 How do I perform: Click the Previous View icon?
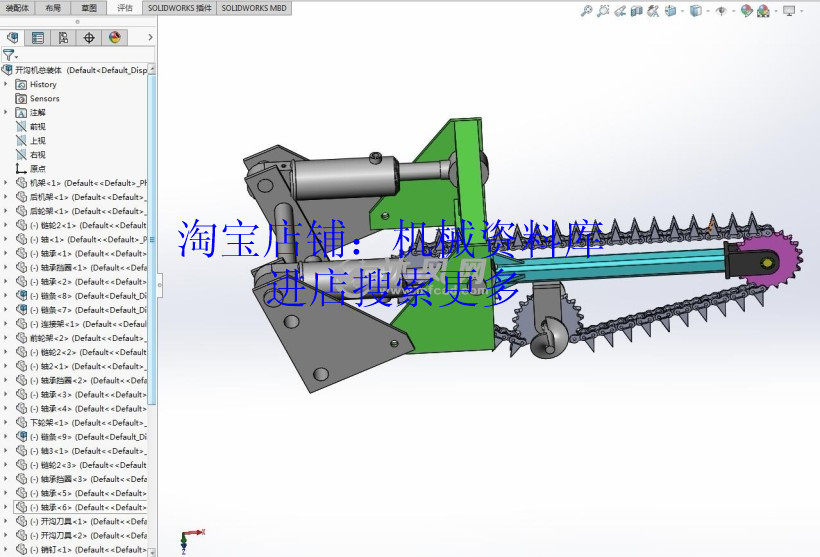[620, 10]
